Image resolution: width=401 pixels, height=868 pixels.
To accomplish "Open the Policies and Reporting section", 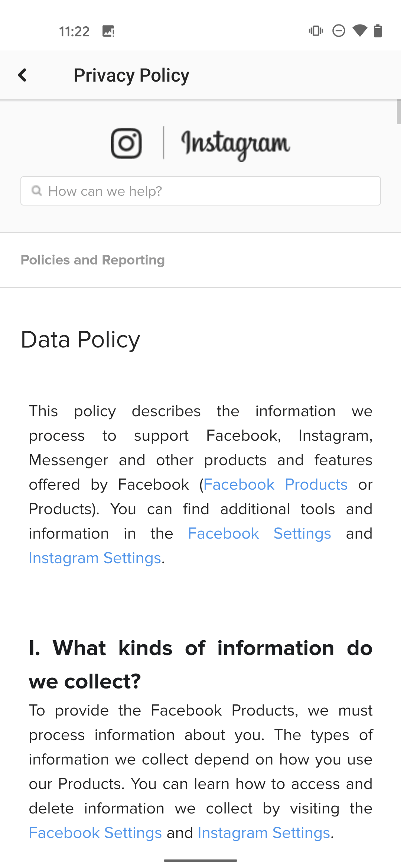I will tap(92, 260).
